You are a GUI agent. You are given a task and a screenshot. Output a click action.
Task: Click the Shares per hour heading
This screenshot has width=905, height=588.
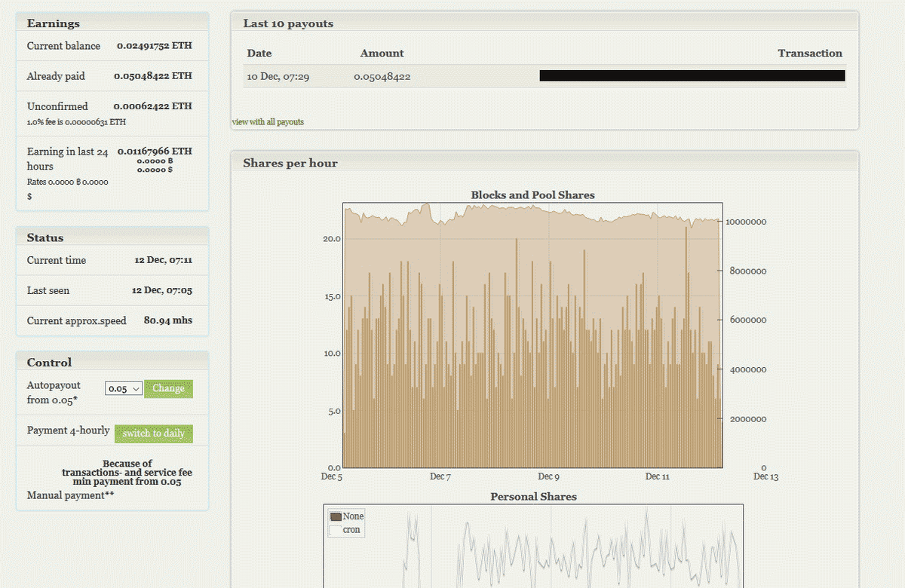[290, 164]
